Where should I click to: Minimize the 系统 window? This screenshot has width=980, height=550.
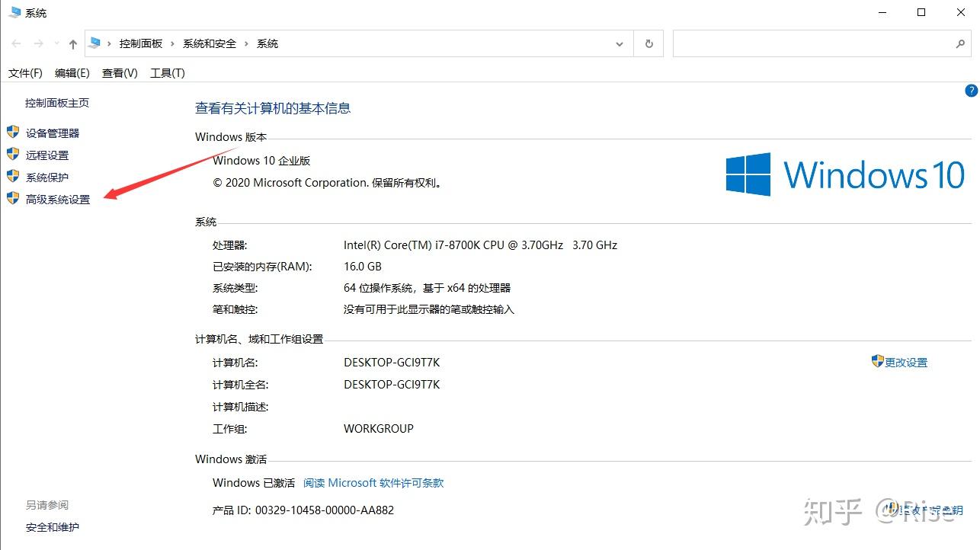click(x=882, y=12)
